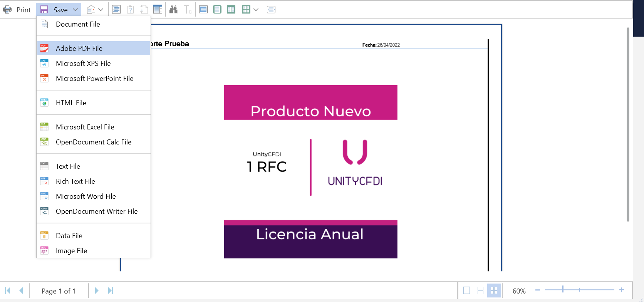The height and width of the screenshot is (302, 644).
Task: Click the Resources documents icon
Action: pos(144,10)
